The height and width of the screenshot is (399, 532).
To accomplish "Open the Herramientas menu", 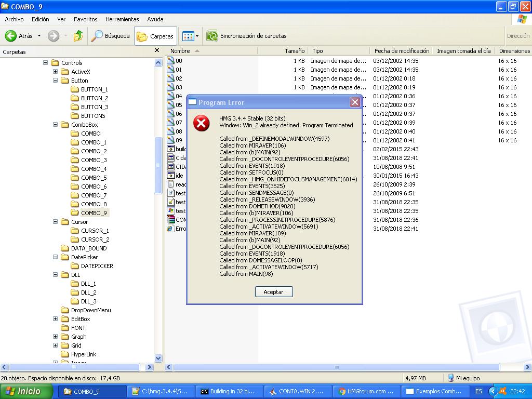I will (122, 19).
